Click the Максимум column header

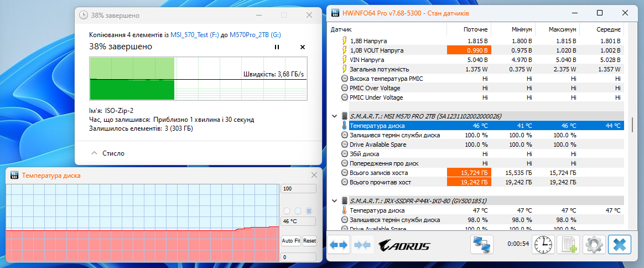[x=562, y=29]
